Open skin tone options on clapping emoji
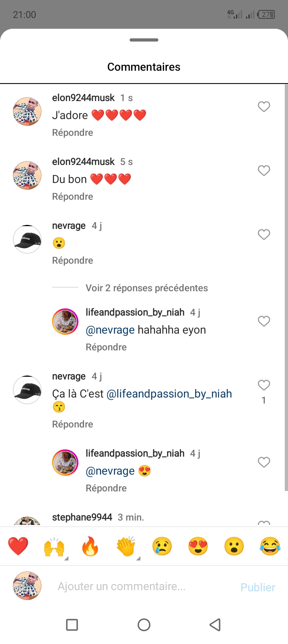Screen dimensions: 288x644 (x=138, y=558)
